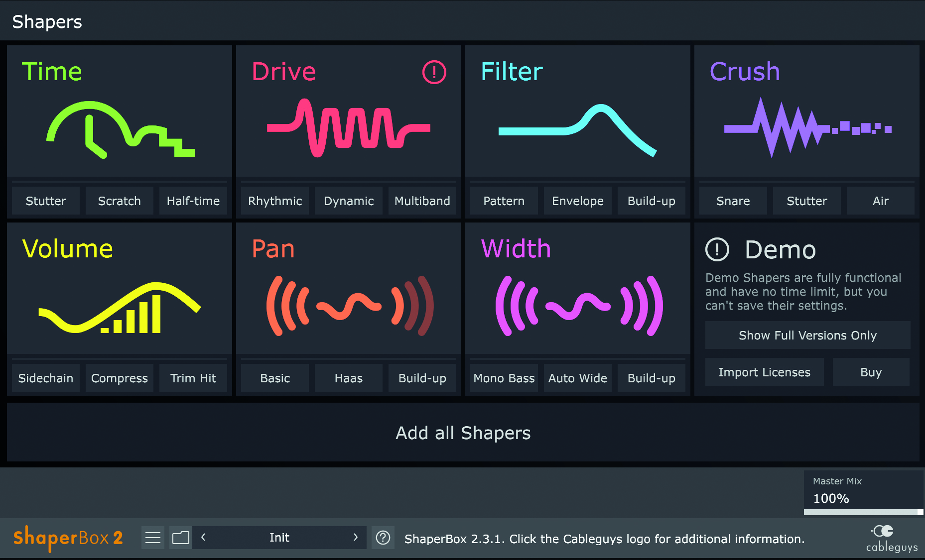The height and width of the screenshot is (560, 925).
Task: Load Crush Air preset
Action: 881,201
